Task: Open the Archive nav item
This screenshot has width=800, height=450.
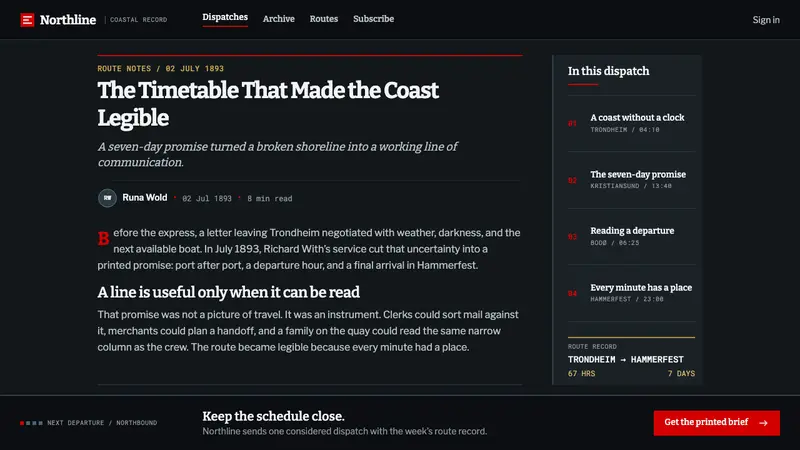Action: tap(279, 19)
